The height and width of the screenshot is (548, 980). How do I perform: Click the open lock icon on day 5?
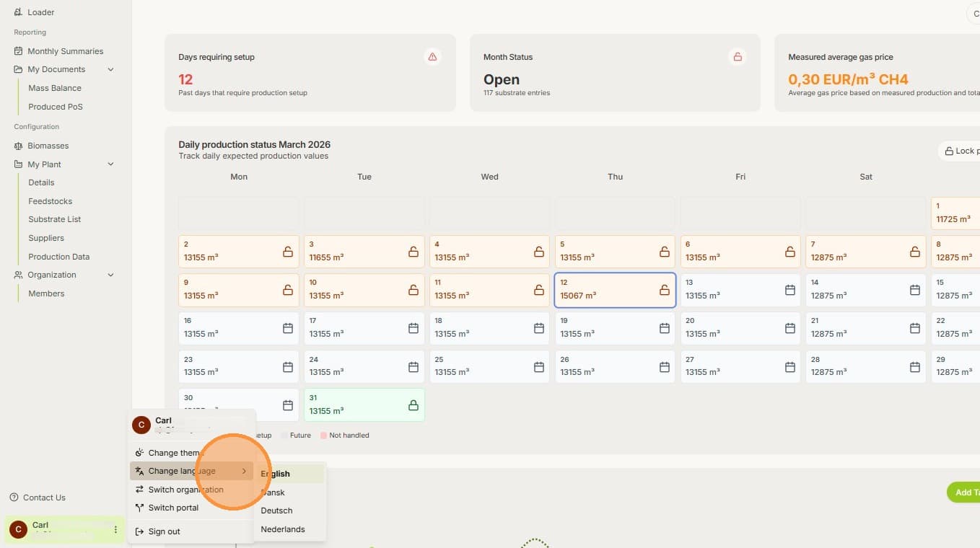[665, 252]
